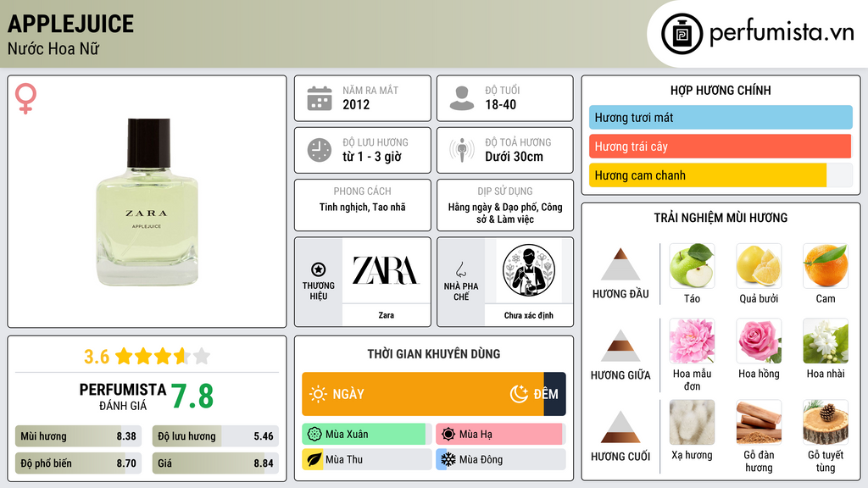868x488 pixels.
Task: Click the orange Ngày daytime usage bar
Action: 423,394
